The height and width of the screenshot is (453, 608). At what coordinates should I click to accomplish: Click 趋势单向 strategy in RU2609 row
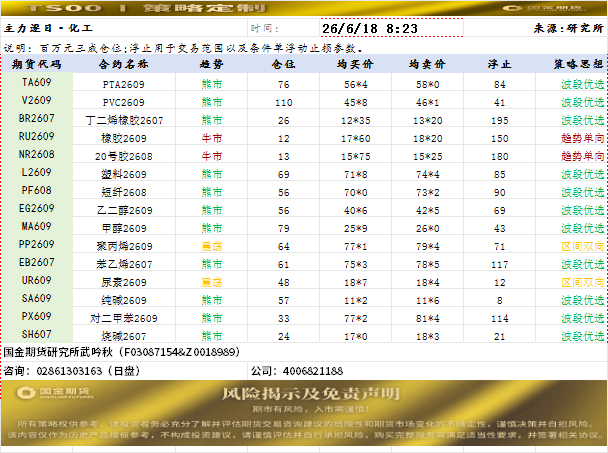tap(582, 138)
